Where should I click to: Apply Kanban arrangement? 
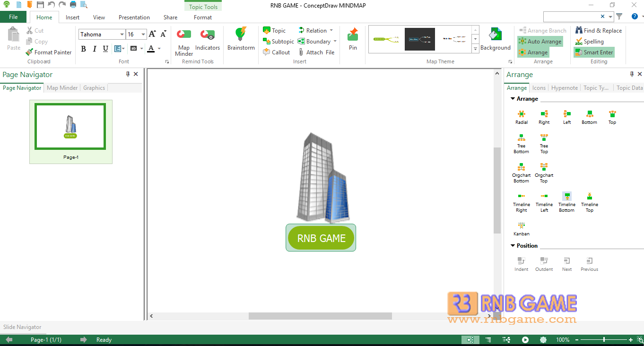(x=522, y=229)
